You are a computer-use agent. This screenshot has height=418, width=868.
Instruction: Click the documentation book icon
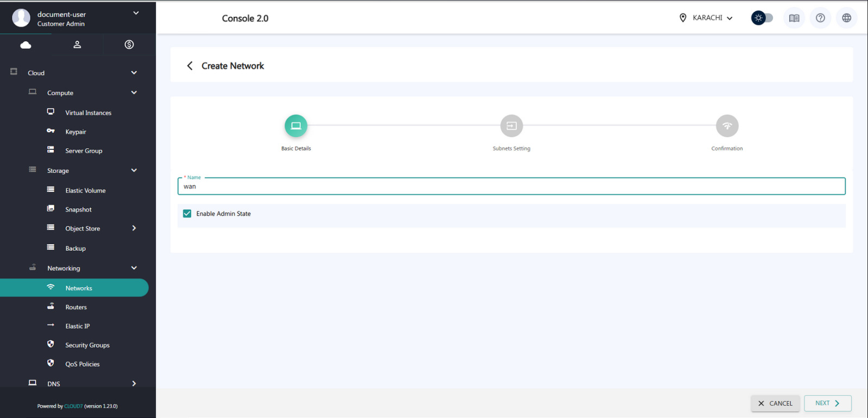794,18
